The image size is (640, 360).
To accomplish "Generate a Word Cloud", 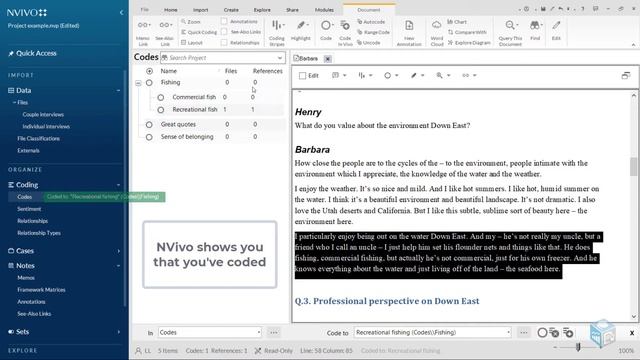I will 437,33.
